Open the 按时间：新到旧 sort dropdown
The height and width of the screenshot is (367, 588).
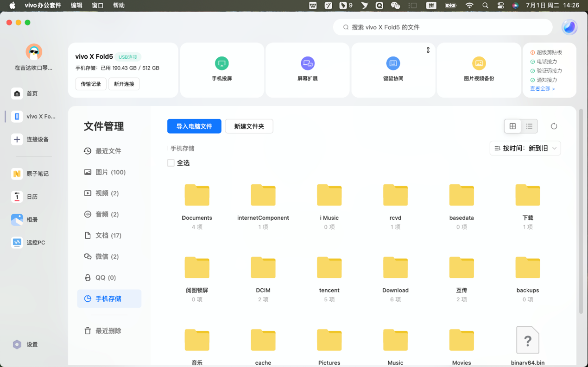[525, 149]
